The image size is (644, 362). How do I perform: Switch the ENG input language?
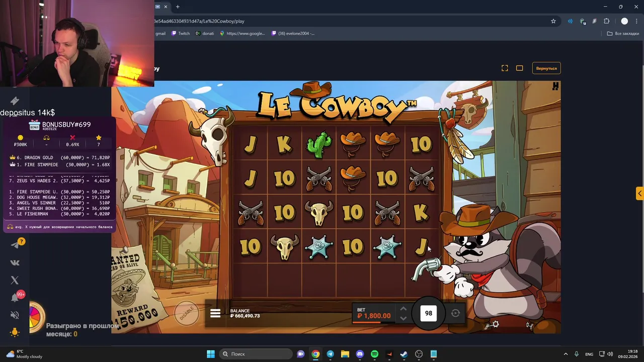pyautogui.click(x=589, y=354)
